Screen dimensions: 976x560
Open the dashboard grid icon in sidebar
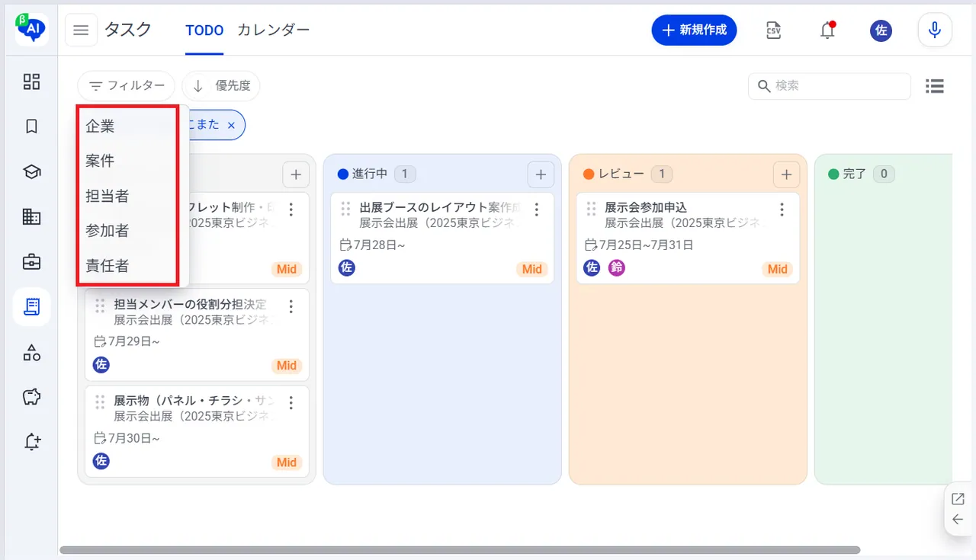(x=31, y=82)
